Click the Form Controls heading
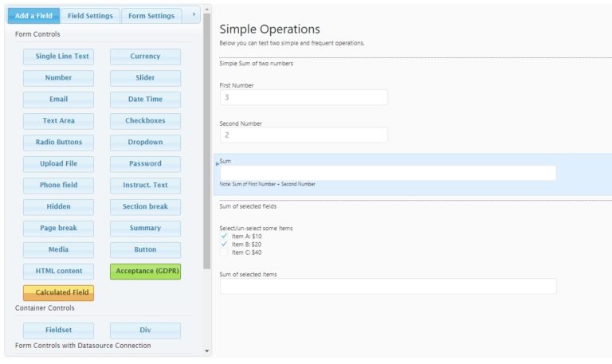The width and height of the screenshot is (612, 364). click(37, 34)
